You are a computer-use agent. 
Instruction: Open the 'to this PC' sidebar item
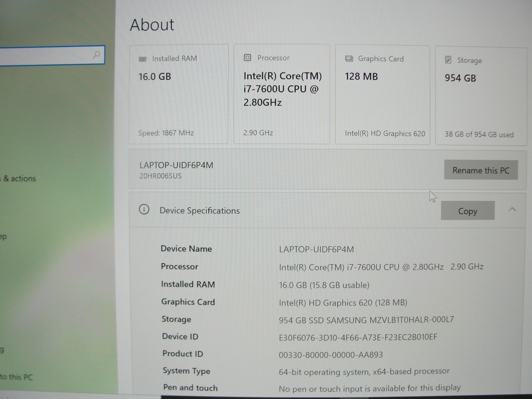[x=16, y=377]
